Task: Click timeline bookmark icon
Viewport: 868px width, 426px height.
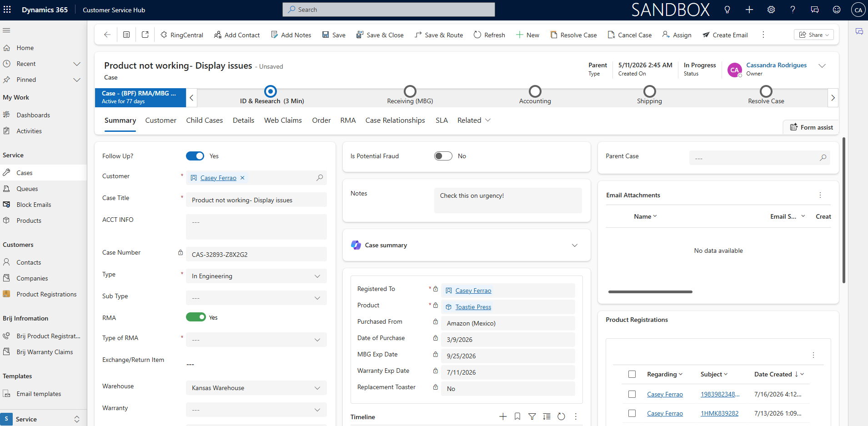Action: [x=517, y=416]
